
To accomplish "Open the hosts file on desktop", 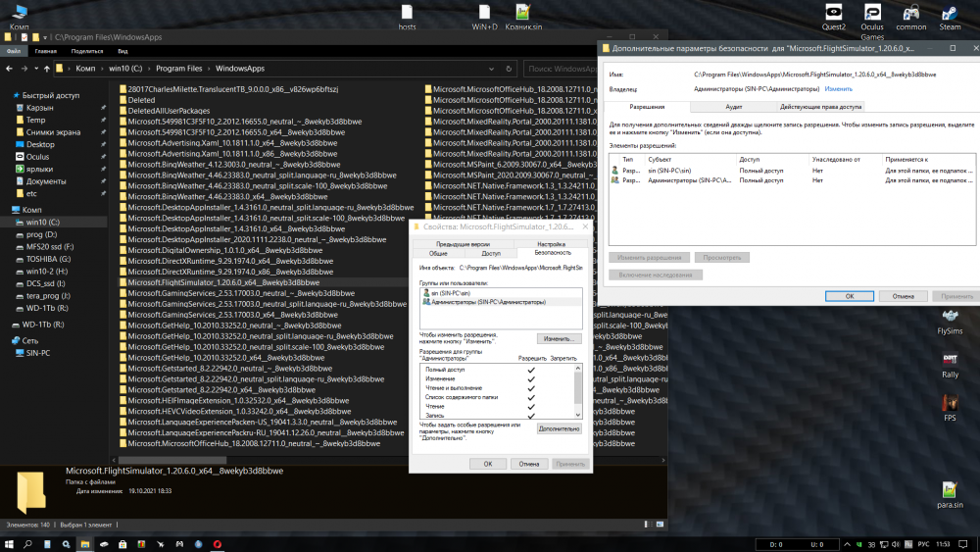I will (407, 14).
